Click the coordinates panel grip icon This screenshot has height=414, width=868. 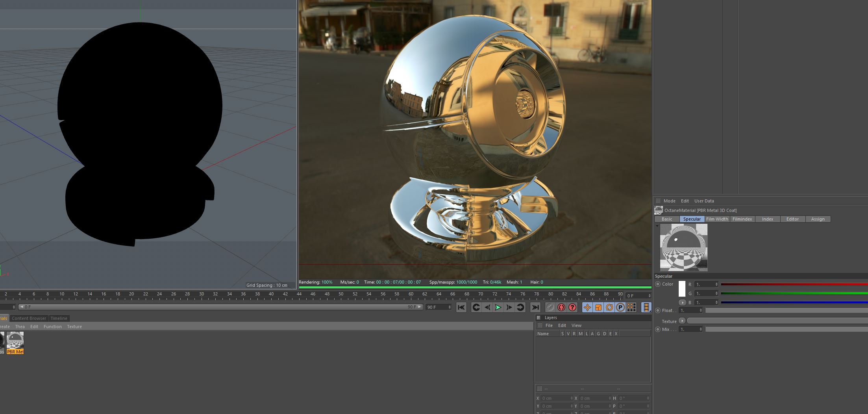pos(539,389)
